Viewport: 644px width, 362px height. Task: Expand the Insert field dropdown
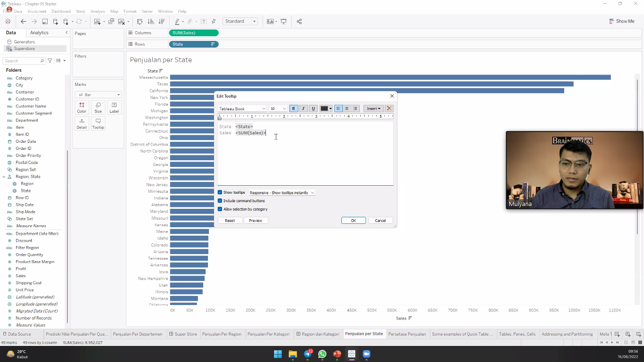373,108
